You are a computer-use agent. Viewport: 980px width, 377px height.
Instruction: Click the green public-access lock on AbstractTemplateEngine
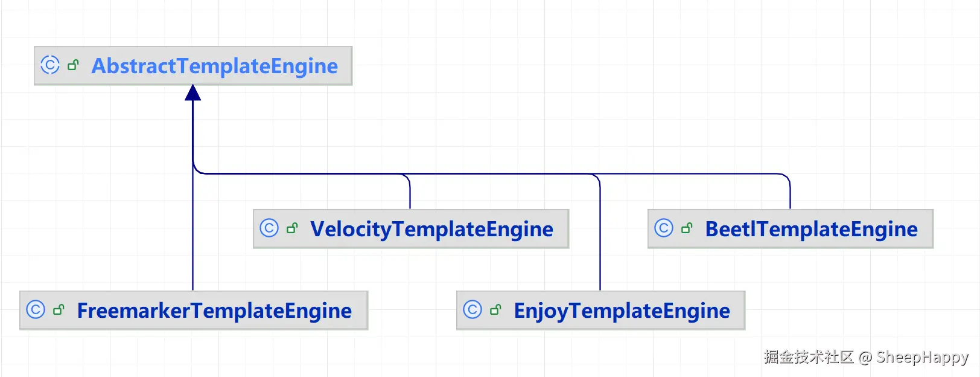pyautogui.click(x=74, y=65)
